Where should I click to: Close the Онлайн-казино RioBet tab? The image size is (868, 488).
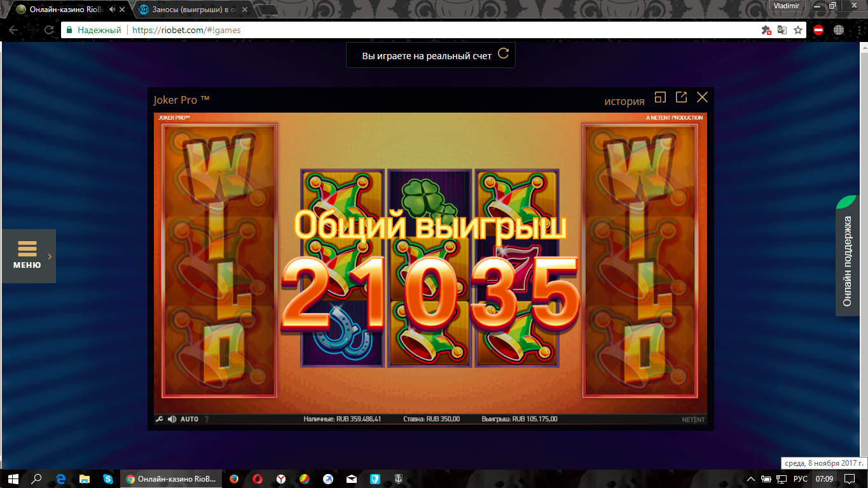click(x=123, y=10)
